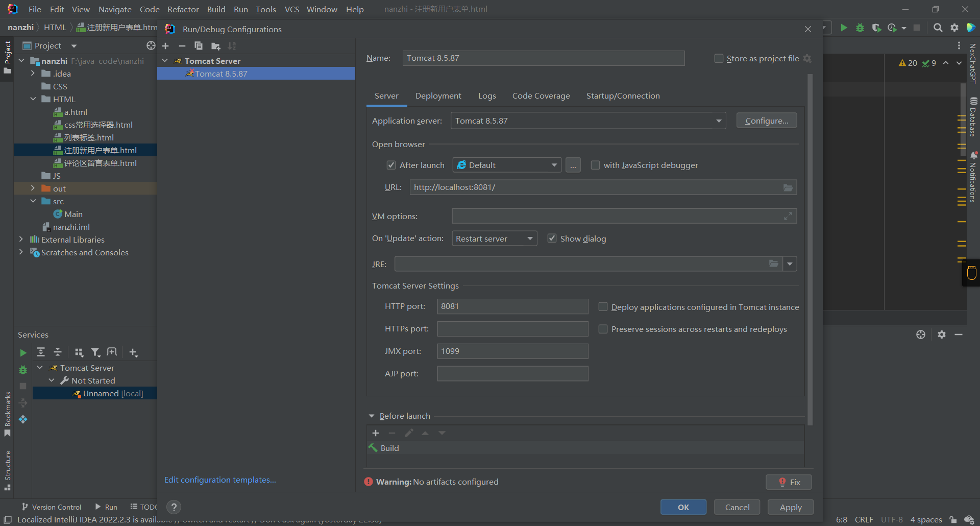Open Edit configuration templates link

[x=220, y=480]
